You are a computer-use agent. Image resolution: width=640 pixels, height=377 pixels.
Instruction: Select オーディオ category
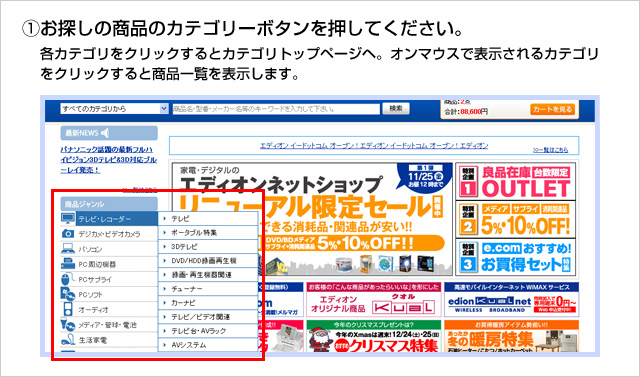(x=109, y=310)
